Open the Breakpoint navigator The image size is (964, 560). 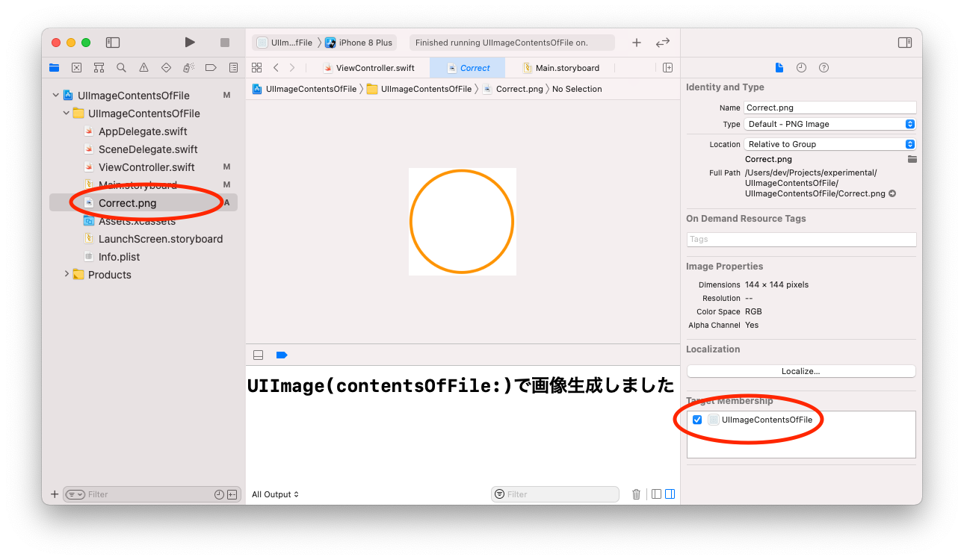[x=211, y=67]
